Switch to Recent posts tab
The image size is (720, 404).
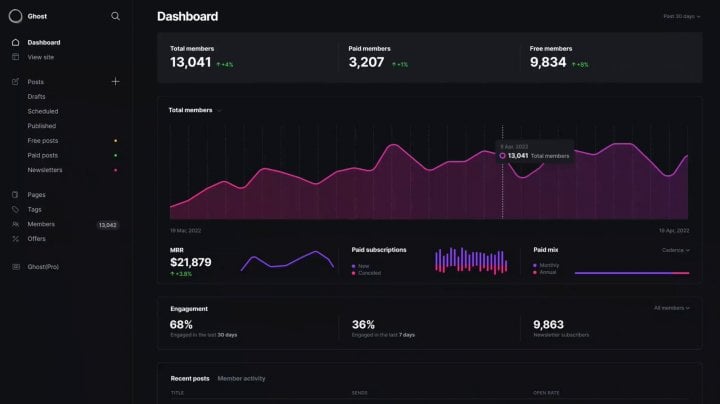(190, 378)
